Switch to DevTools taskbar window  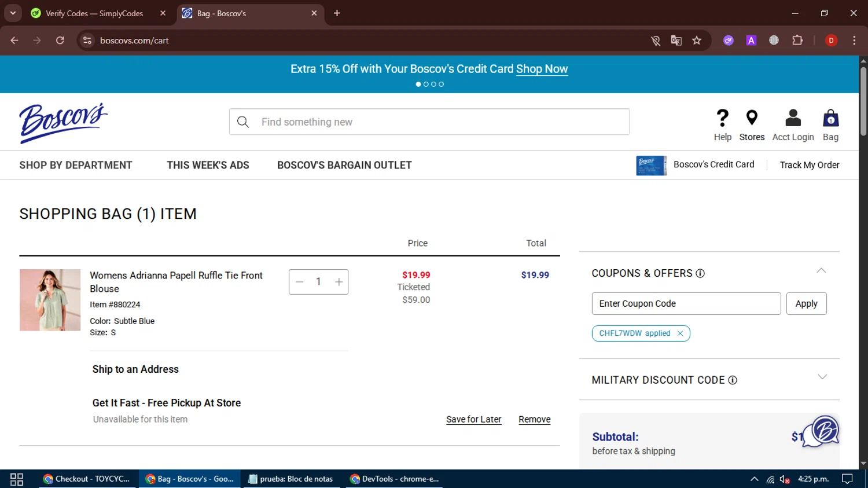[x=395, y=479]
